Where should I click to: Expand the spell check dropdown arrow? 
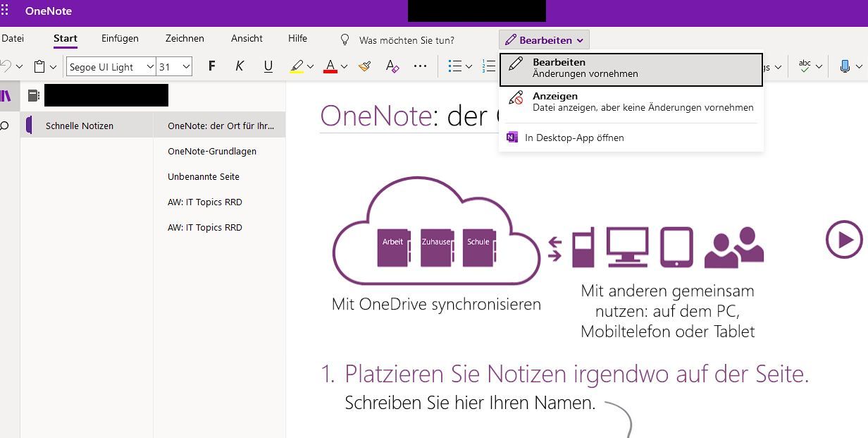[x=819, y=67]
